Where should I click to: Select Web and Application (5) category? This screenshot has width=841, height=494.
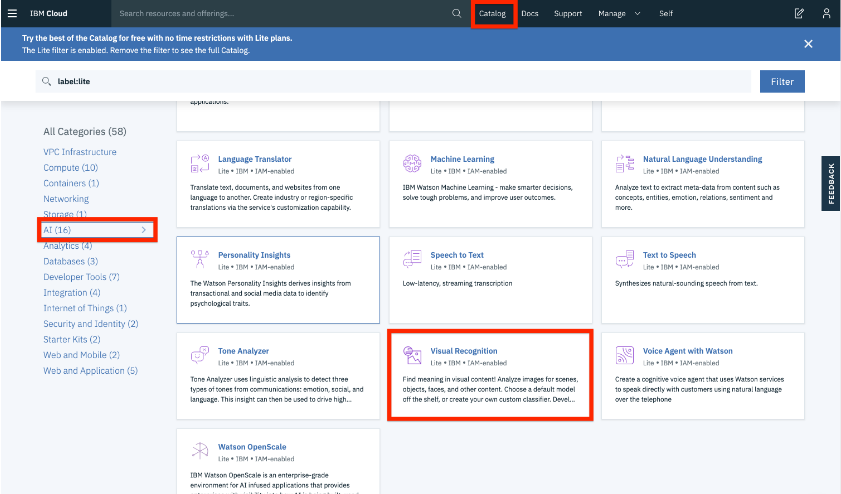click(91, 370)
